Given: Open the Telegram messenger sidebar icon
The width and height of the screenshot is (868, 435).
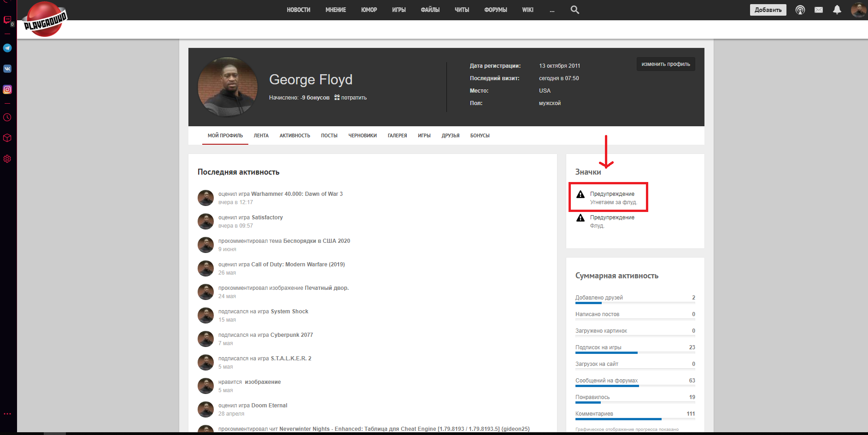Looking at the screenshot, I should click(7, 48).
